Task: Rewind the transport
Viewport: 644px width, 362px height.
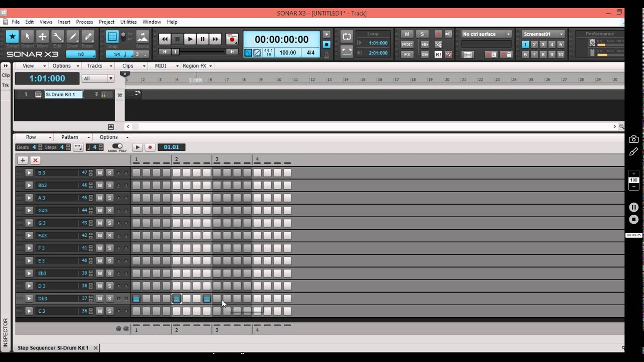Action: coord(165,39)
